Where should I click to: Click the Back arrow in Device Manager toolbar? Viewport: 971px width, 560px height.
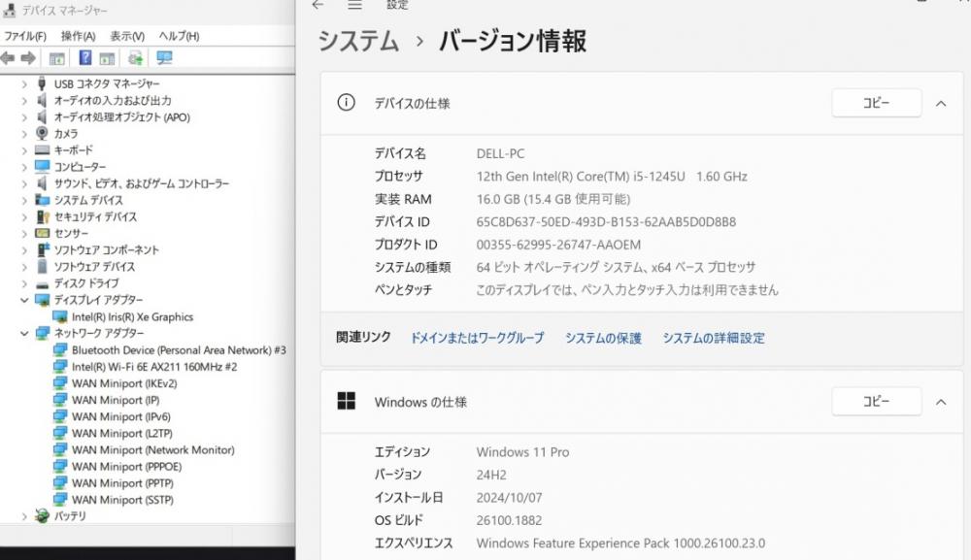(8, 59)
